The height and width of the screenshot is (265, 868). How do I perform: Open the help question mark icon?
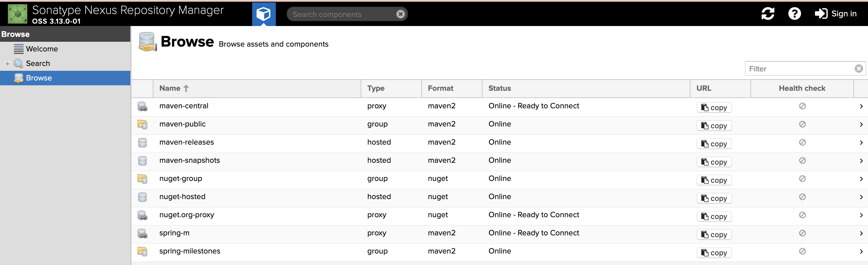click(x=794, y=14)
